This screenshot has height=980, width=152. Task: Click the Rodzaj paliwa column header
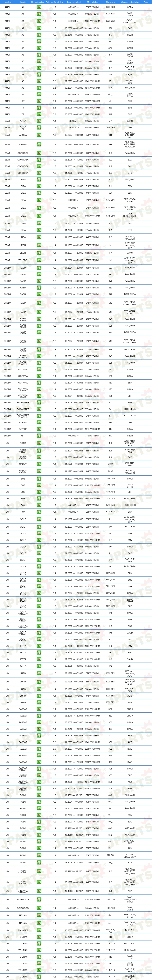pos(38,2)
